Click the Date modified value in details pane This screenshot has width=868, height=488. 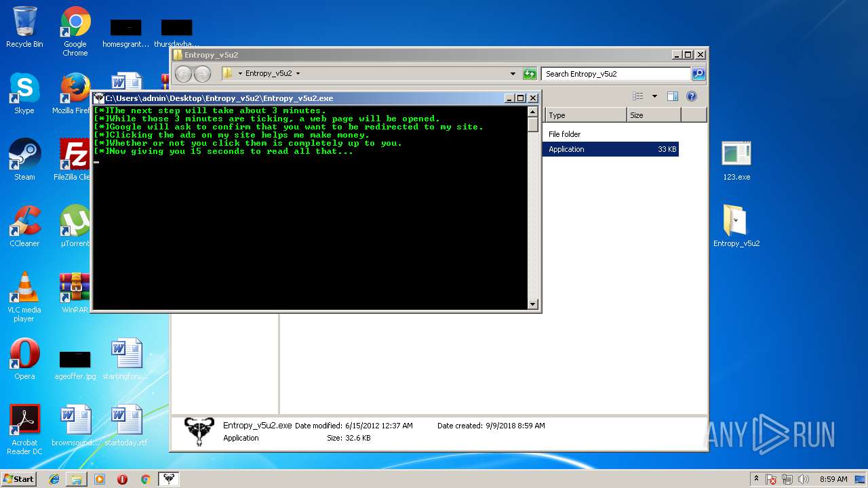[378, 426]
